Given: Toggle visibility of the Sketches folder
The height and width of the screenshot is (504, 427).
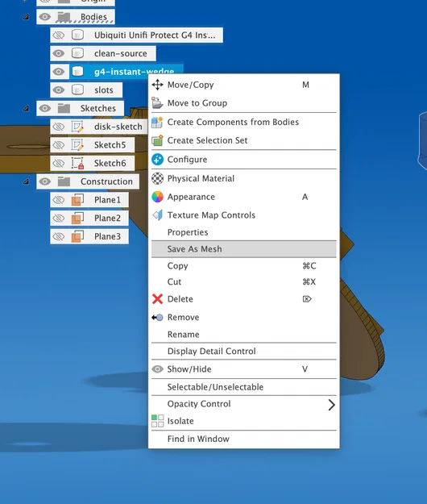Looking at the screenshot, I should [x=45, y=108].
